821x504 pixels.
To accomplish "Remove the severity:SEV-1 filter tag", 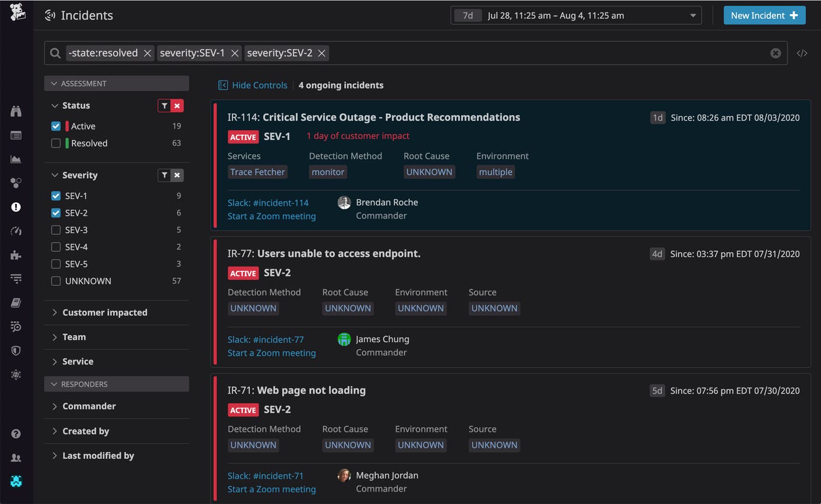I will coord(235,53).
